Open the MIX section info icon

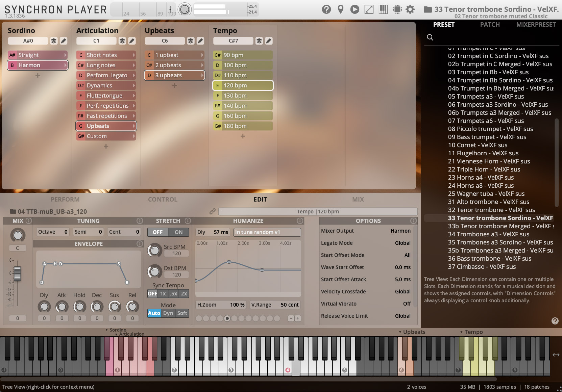point(29,221)
